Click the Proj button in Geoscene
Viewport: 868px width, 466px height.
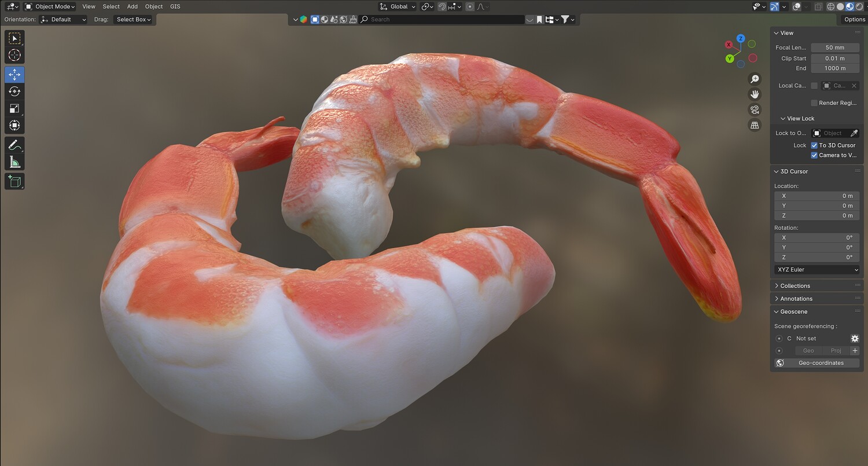coord(836,351)
